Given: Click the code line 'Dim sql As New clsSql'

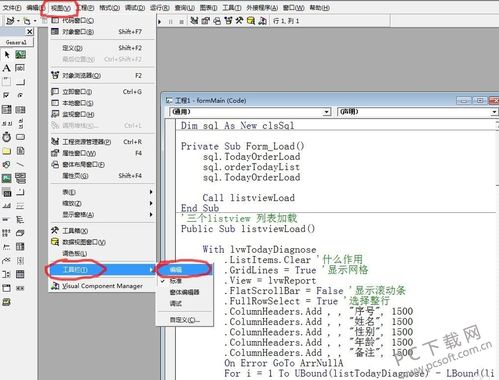Looking at the screenshot, I should coord(237,126).
